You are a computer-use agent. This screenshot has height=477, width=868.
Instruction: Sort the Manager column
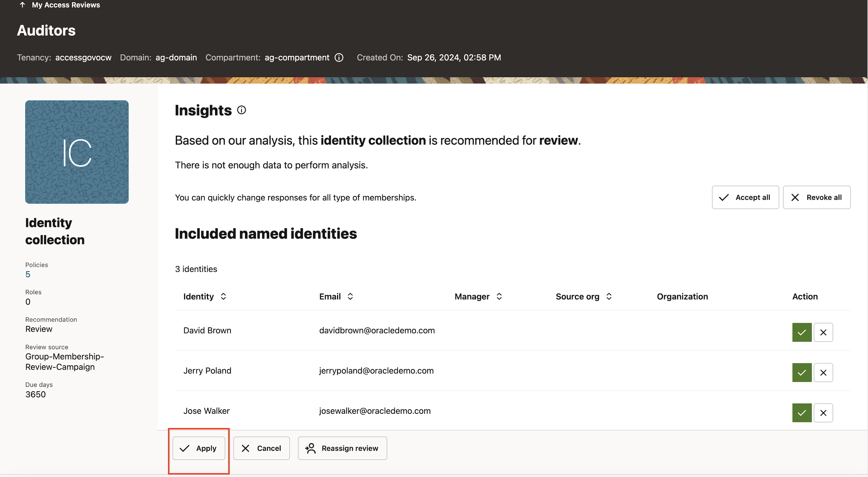pos(499,296)
